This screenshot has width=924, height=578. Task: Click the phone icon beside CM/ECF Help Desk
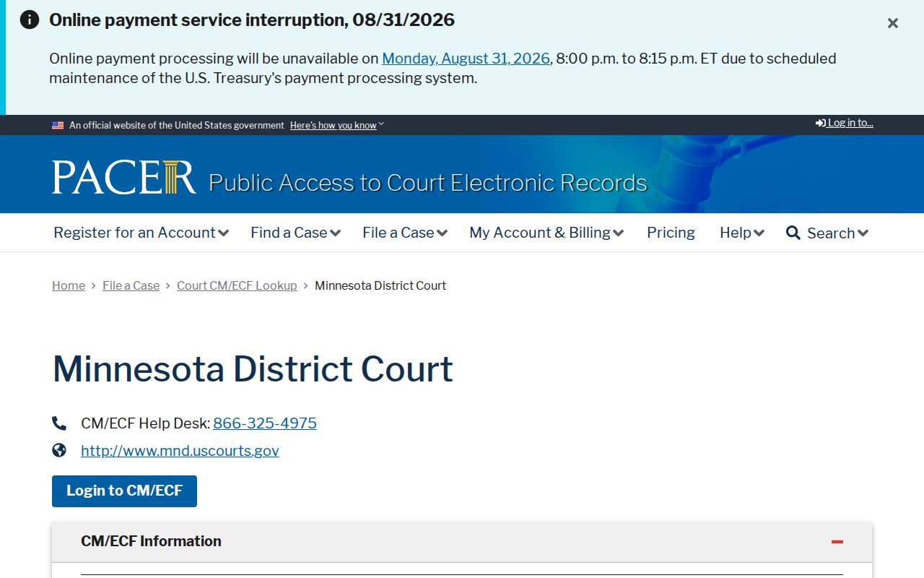[x=59, y=423]
